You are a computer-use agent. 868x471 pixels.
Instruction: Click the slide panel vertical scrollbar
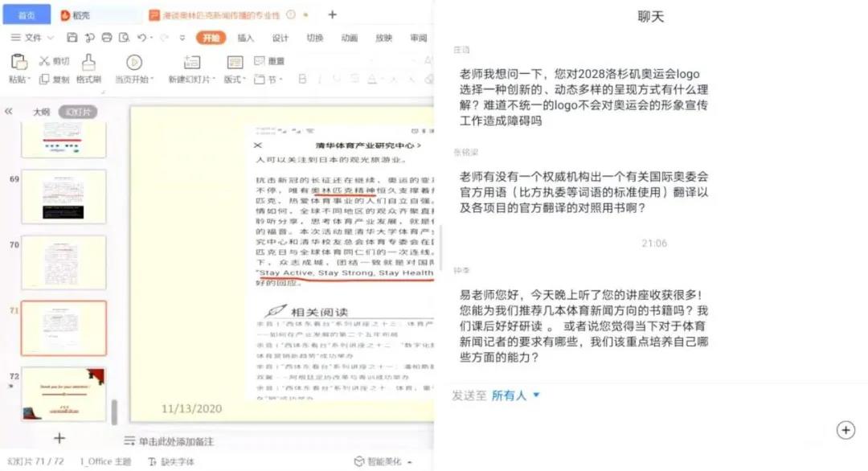tap(114, 412)
